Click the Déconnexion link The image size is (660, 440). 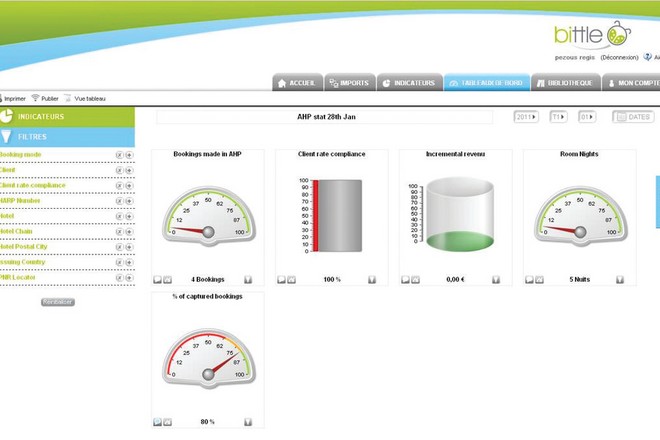pyautogui.click(x=619, y=57)
